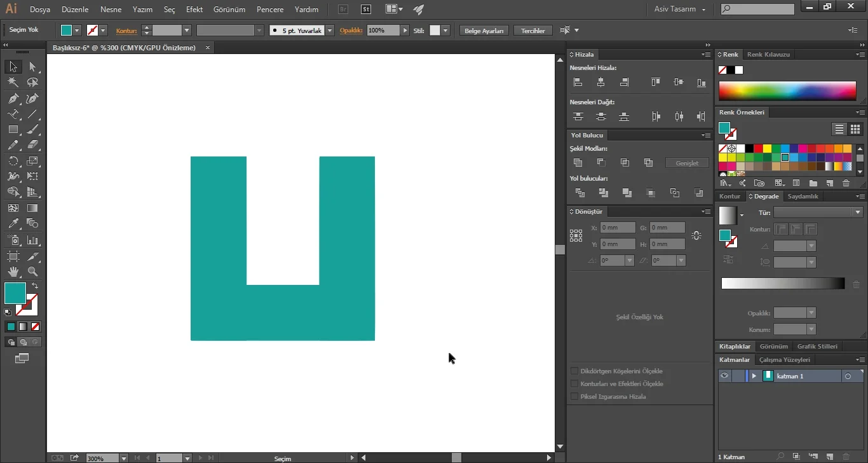Open the 5 pt. Yuvarlak brush dropdown

coord(330,31)
